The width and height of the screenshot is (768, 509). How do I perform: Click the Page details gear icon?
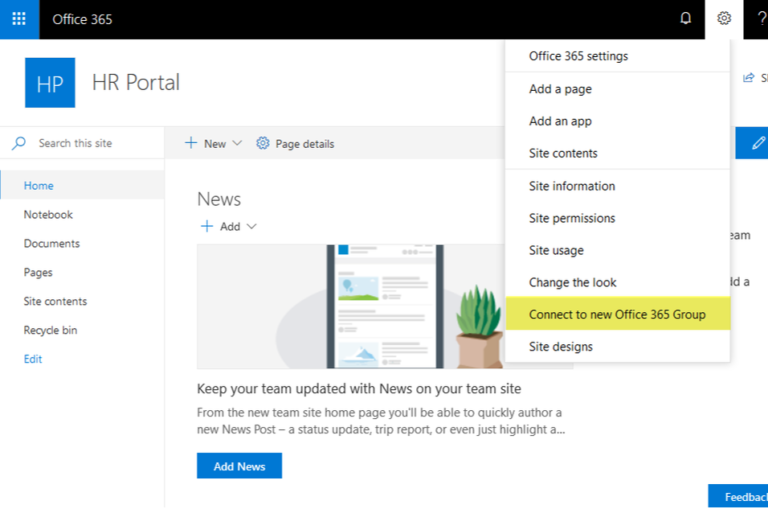pos(263,143)
